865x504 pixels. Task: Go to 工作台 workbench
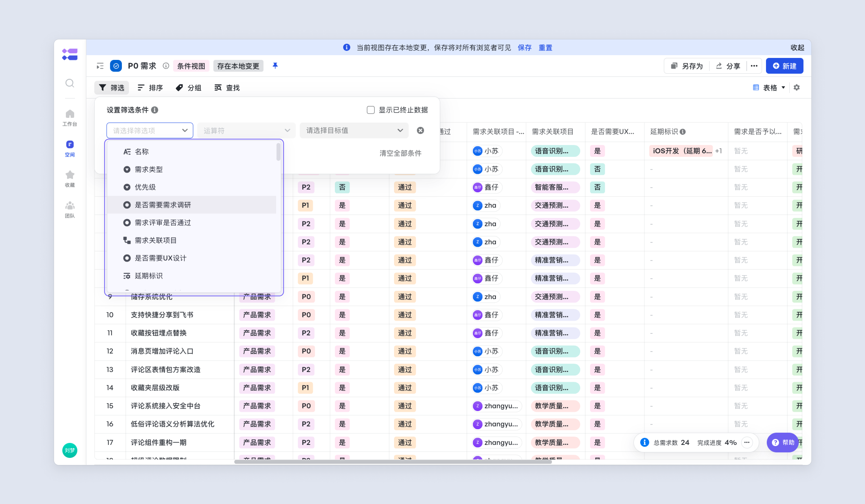pos(70,118)
